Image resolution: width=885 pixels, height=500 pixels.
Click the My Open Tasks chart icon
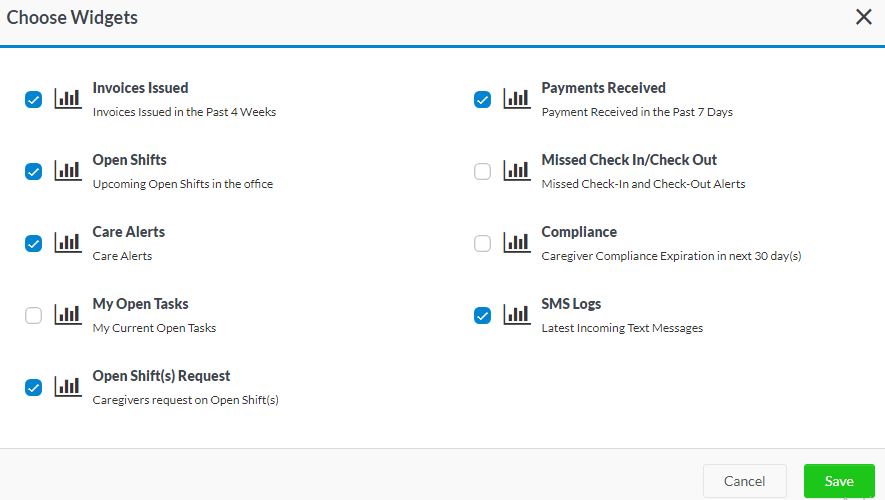click(x=68, y=314)
